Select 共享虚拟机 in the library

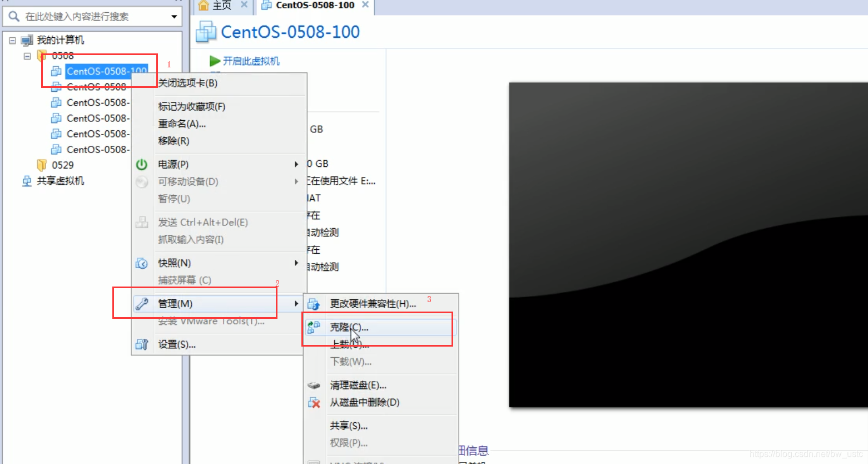(x=61, y=181)
